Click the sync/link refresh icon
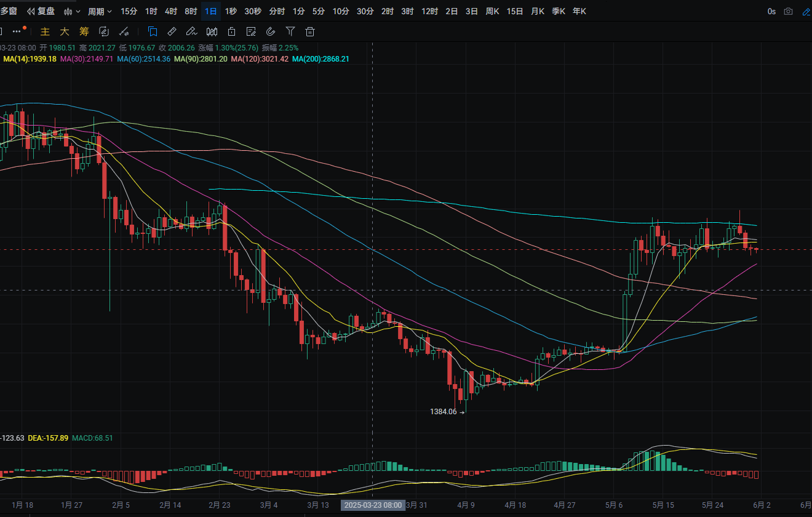 [104, 31]
